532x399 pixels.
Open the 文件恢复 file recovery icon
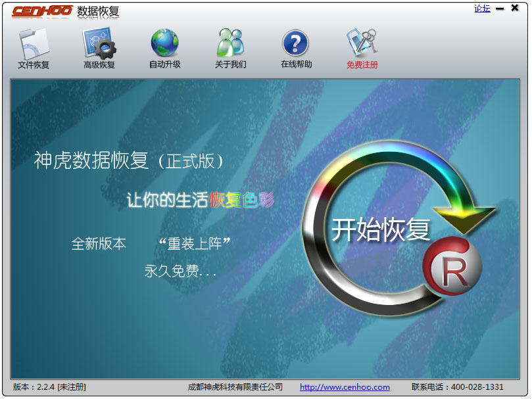(x=34, y=49)
